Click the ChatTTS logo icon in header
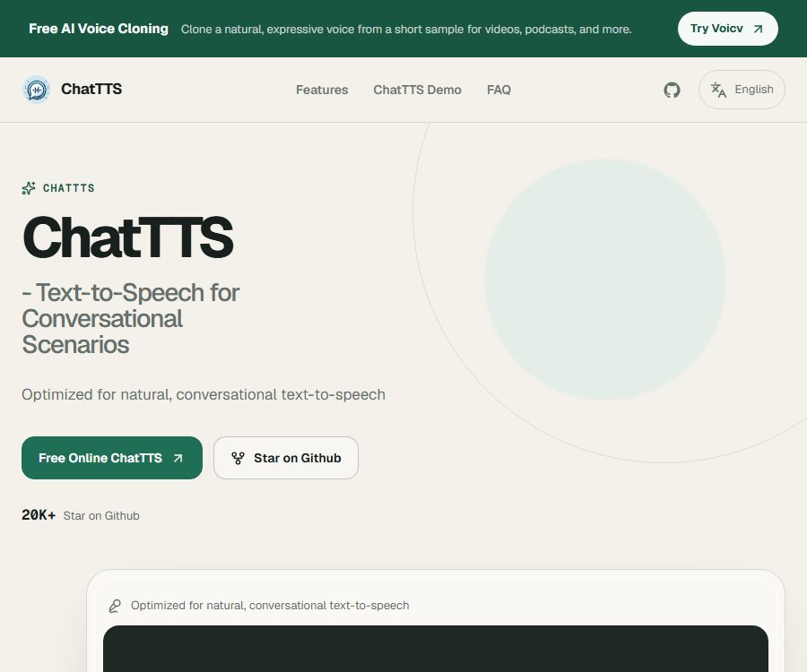807x672 pixels. coord(37,90)
